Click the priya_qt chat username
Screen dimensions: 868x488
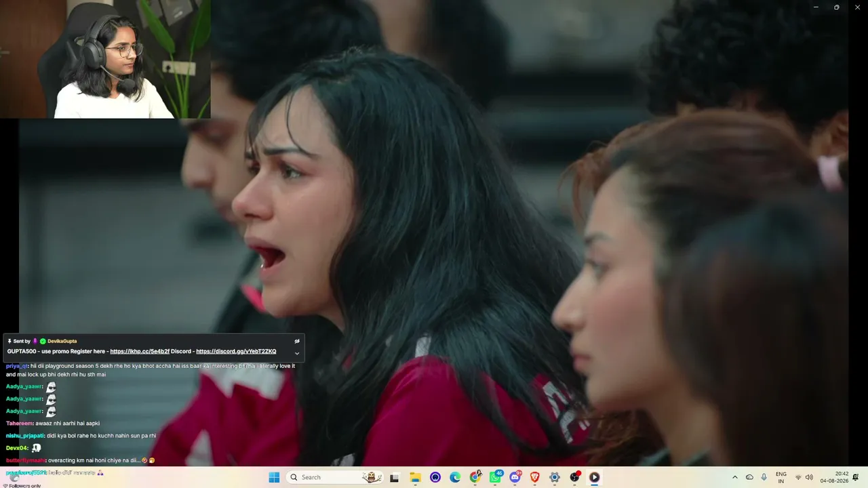coord(17,366)
